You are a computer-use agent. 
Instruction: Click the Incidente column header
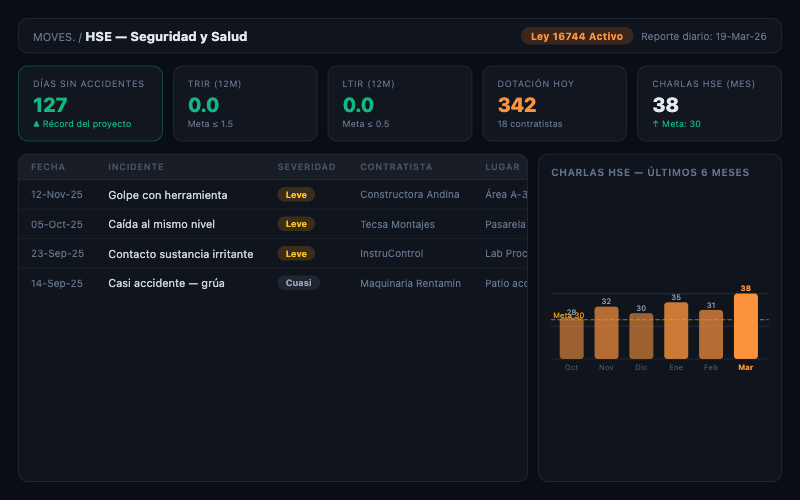click(x=136, y=167)
